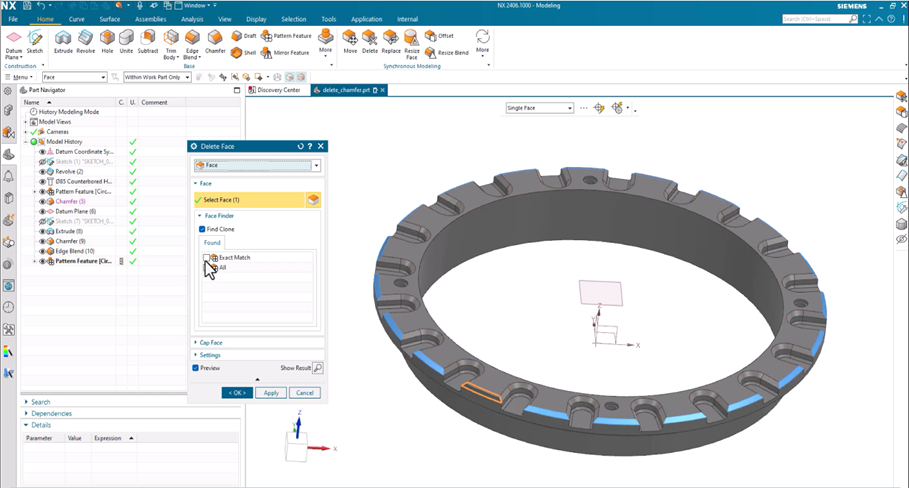Viewport: 909px width, 488px height.
Task: Select the Extrude tool
Action: click(x=63, y=42)
